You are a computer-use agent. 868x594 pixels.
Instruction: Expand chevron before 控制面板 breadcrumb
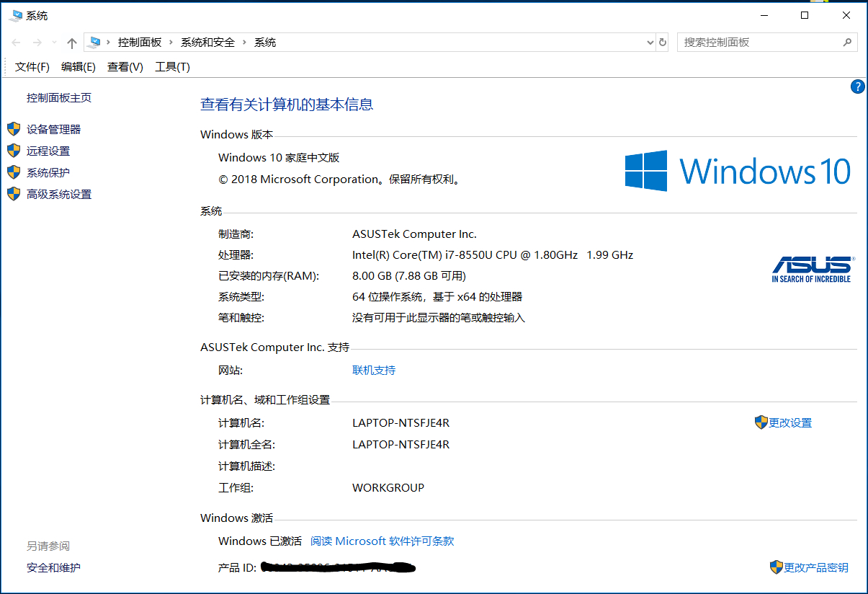click(x=109, y=43)
